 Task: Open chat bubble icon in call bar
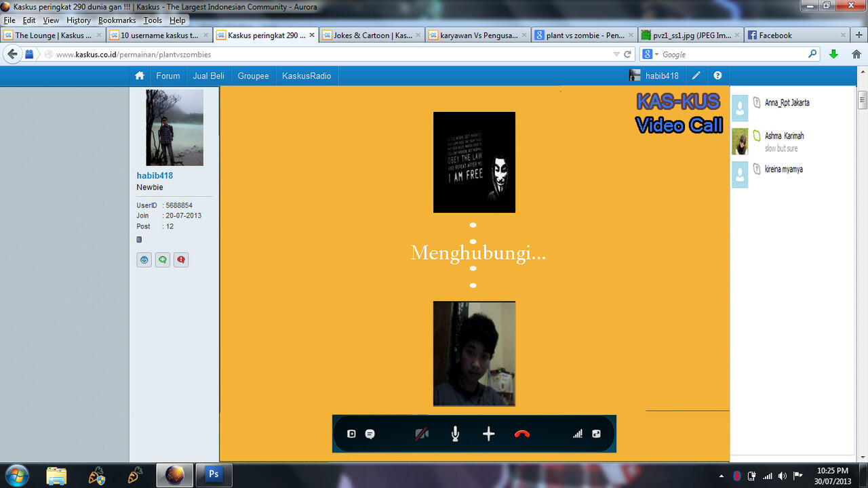(x=370, y=434)
